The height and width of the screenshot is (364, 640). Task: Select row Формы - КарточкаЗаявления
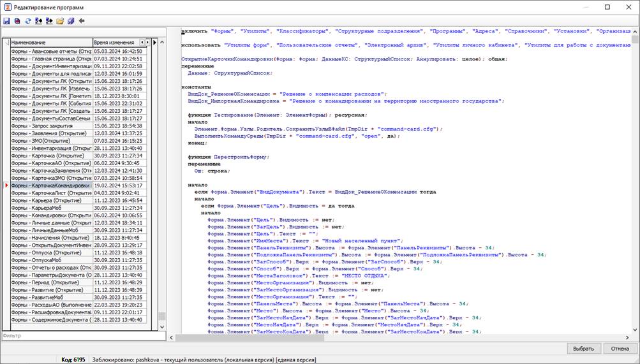(x=78, y=170)
